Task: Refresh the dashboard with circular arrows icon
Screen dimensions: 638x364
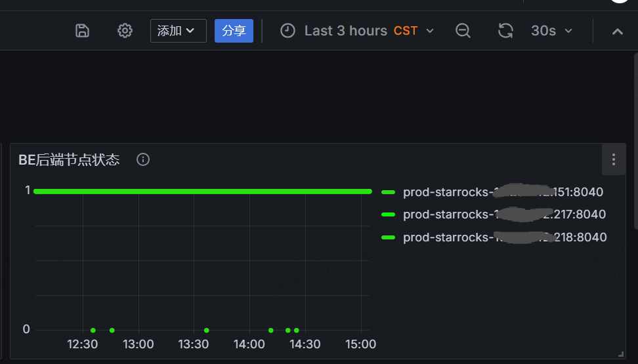Action: click(x=505, y=31)
